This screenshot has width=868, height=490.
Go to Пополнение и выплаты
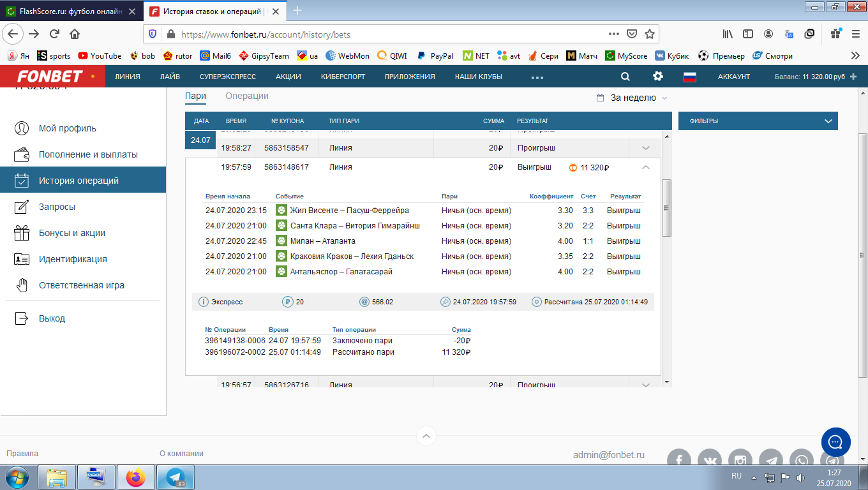83,154
